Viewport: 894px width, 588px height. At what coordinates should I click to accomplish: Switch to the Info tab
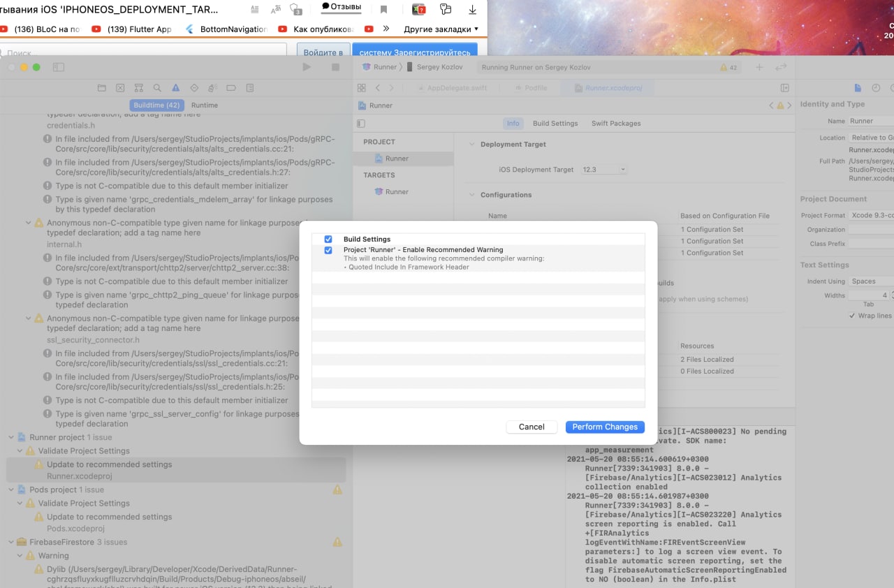coord(513,124)
